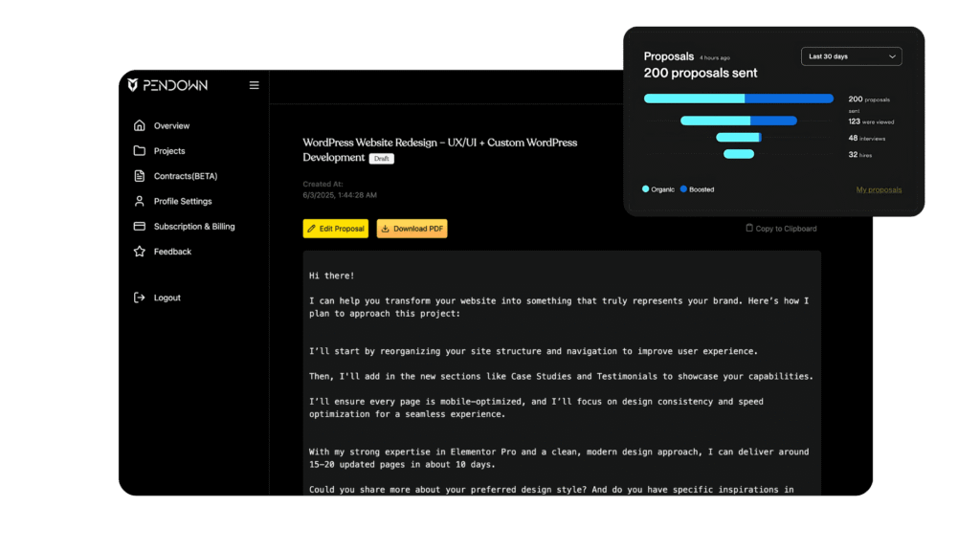Click the Pendown logo icon
This screenshot has height=551, width=980.
(x=133, y=85)
